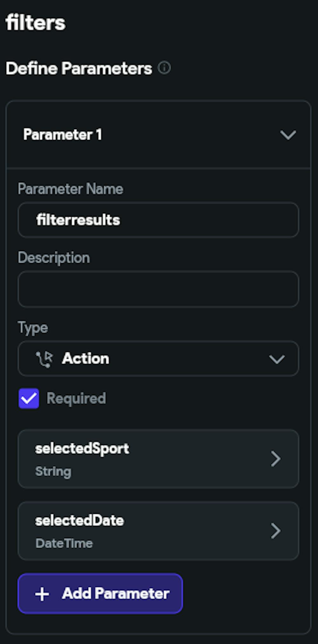Click the String type label under selectedSport
This screenshot has height=644, width=318.
(x=53, y=471)
